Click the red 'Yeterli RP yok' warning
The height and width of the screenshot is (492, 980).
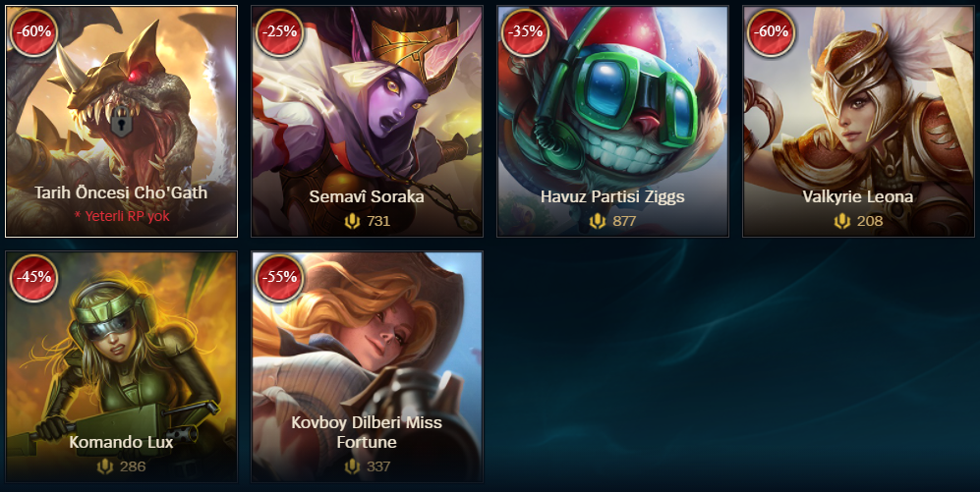(x=121, y=216)
